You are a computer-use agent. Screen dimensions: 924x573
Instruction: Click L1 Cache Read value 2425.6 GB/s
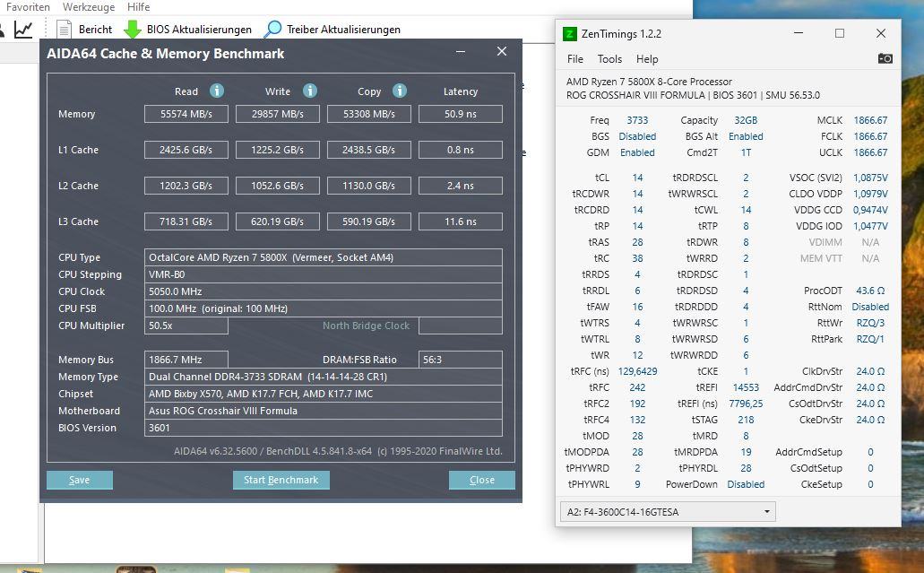click(186, 150)
